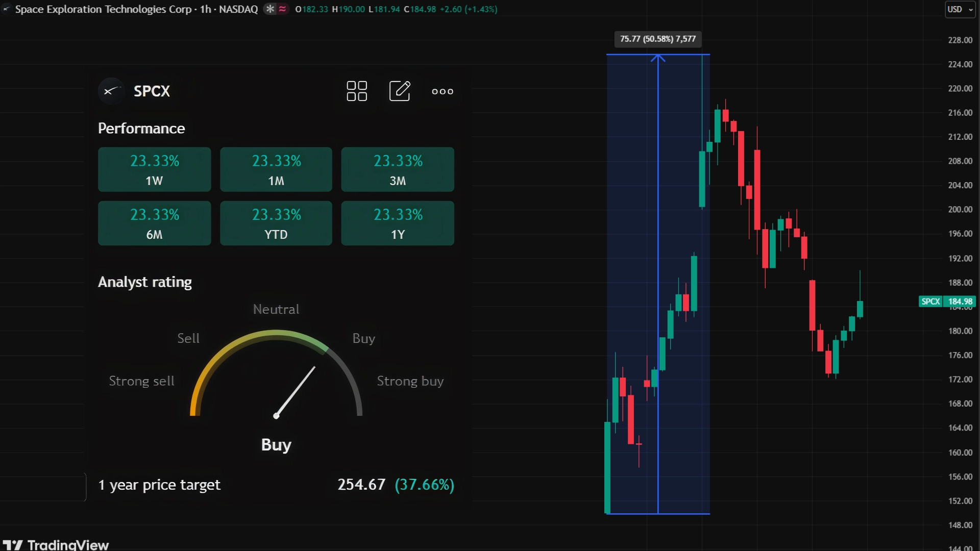Click the SPCX 184.98 current price label
Screen dimensions: 980x551
(x=947, y=302)
